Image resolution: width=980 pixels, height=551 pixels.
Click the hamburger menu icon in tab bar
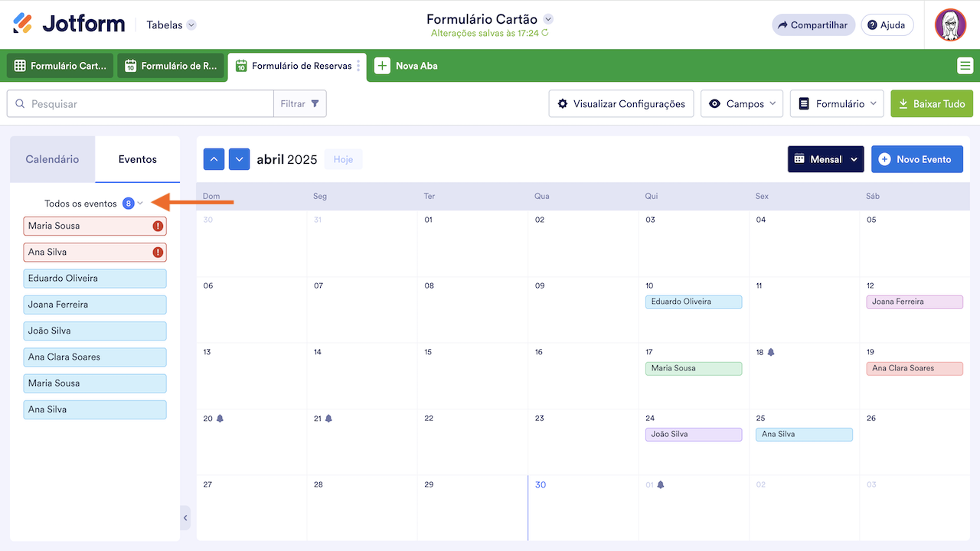point(965,66)
